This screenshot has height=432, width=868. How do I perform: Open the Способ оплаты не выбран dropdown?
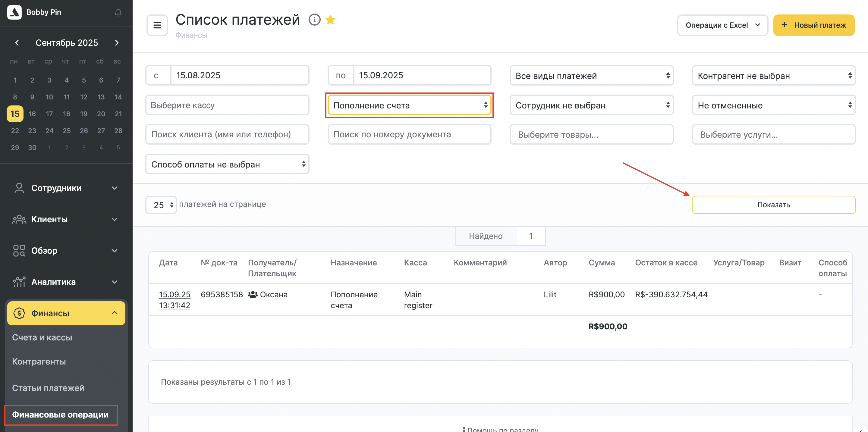coord(227,164)
